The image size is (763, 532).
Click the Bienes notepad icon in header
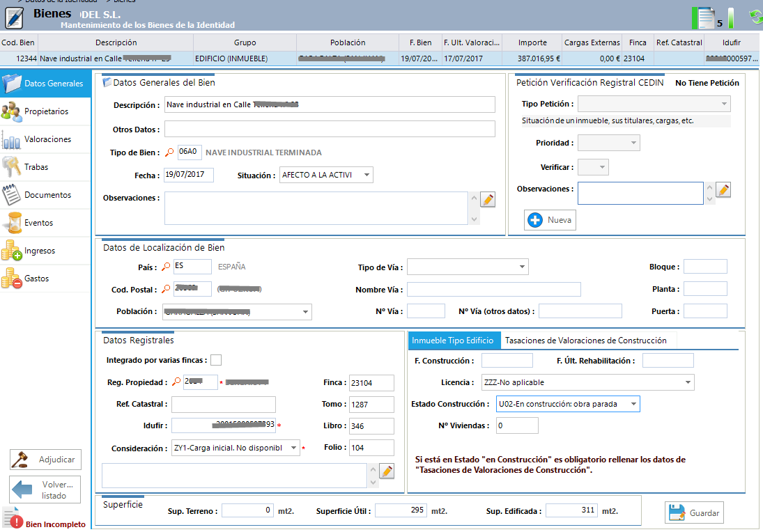click(14, 18)
